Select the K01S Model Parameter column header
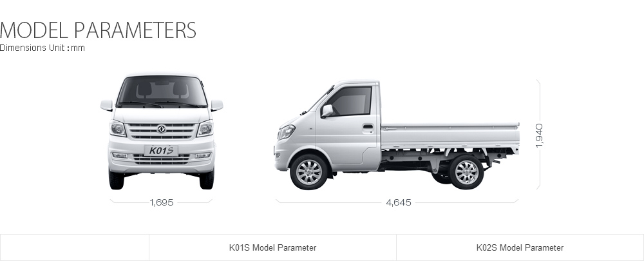The image size is (644, 261). (272, 248)
